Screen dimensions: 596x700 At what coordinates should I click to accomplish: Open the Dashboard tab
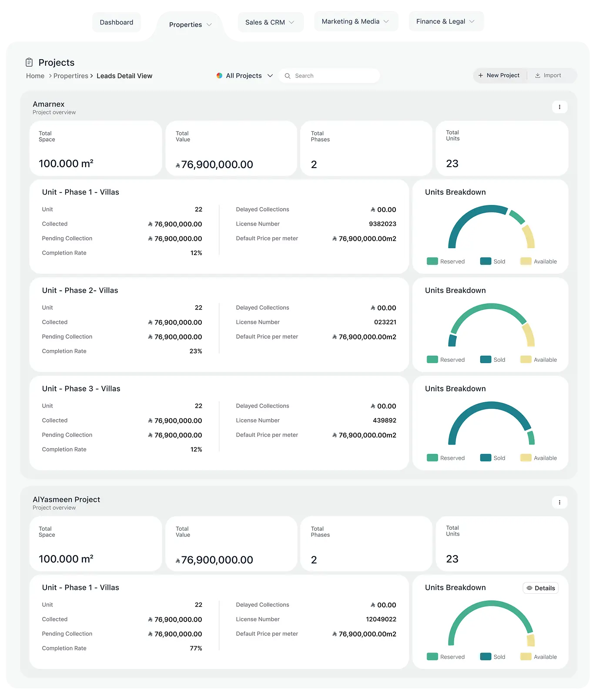[x=117, y=22]
